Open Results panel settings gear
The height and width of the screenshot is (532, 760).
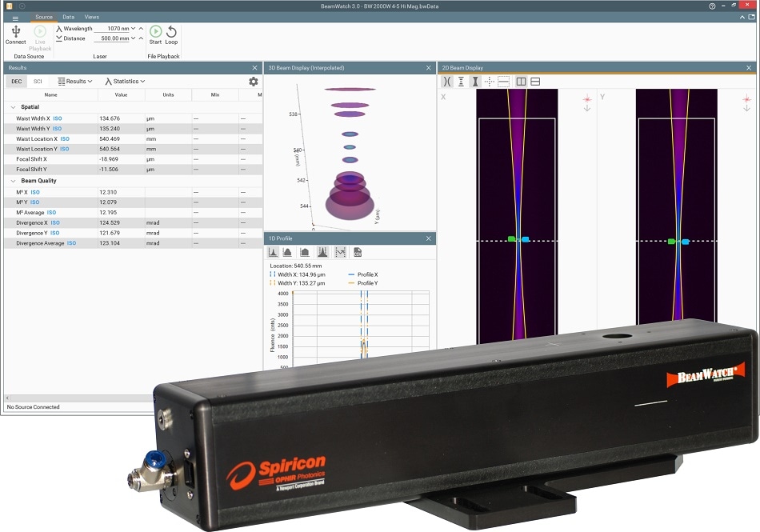click(x=254, y=82)
